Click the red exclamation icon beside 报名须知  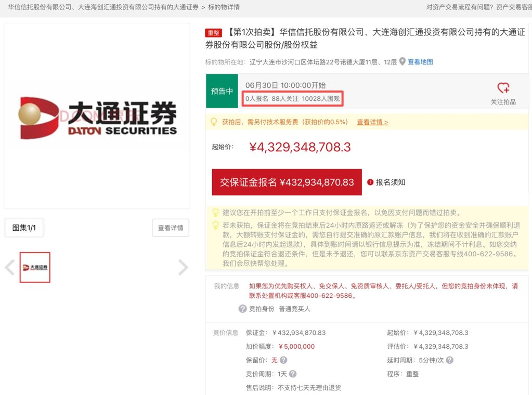click(370, 182)
